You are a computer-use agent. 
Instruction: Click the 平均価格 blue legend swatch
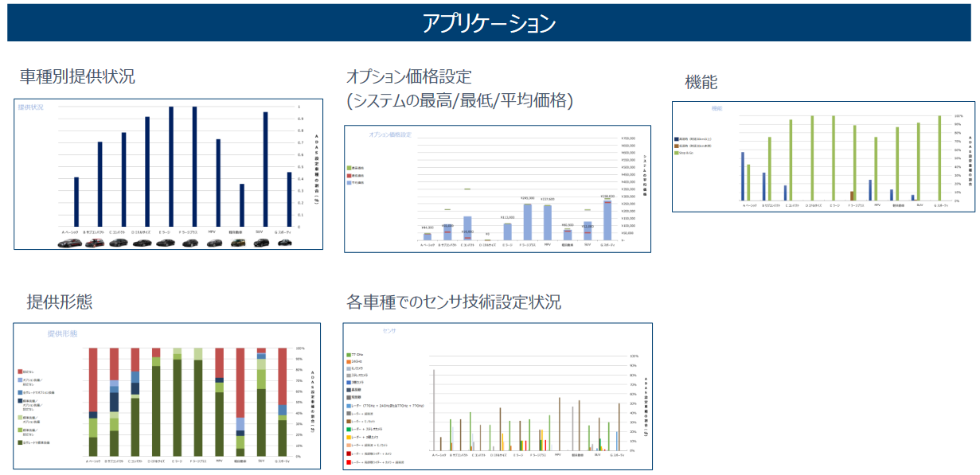tap(349, 182)
